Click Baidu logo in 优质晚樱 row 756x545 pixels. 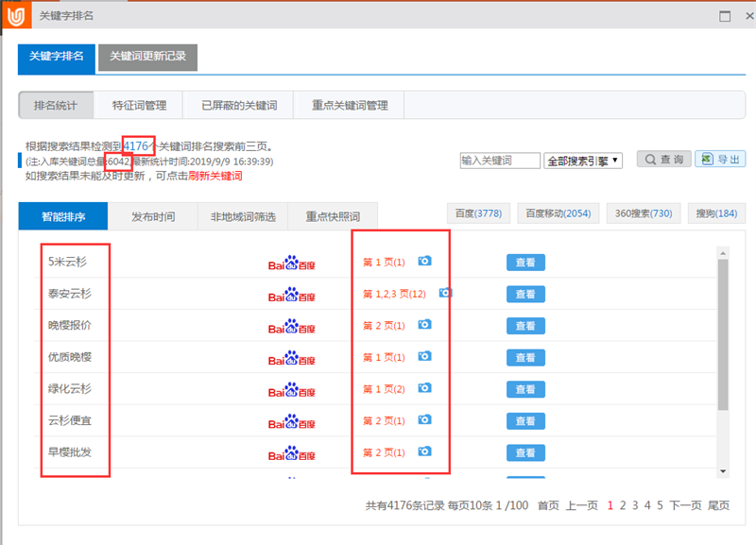point(292,358)
